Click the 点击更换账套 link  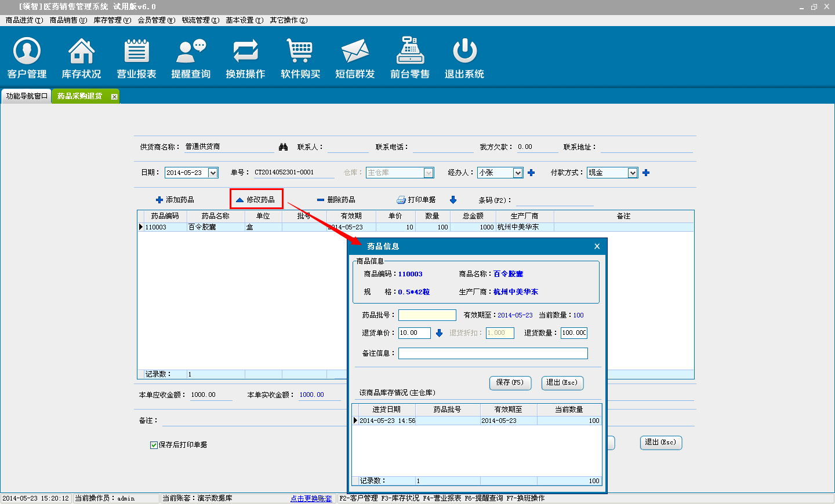[311, 498]
